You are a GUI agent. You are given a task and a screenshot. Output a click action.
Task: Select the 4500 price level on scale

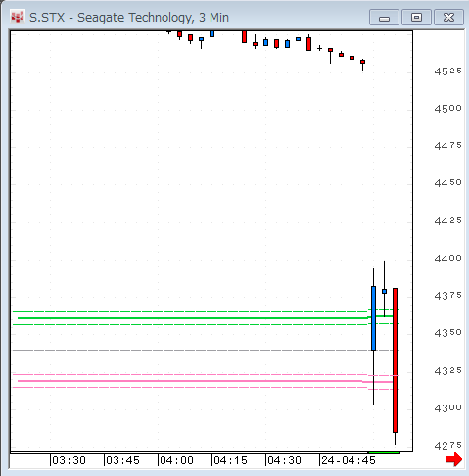447,108
